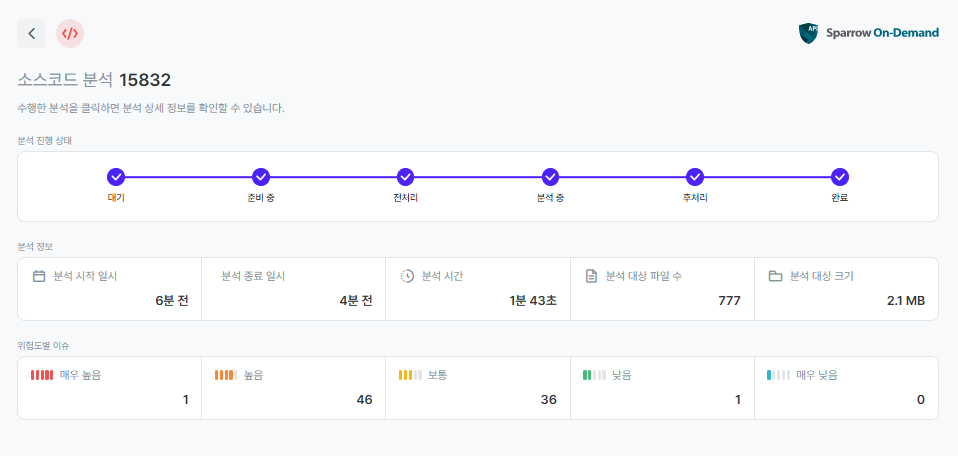Select the 매우 낮음 issues card

(x=845, y=388)
